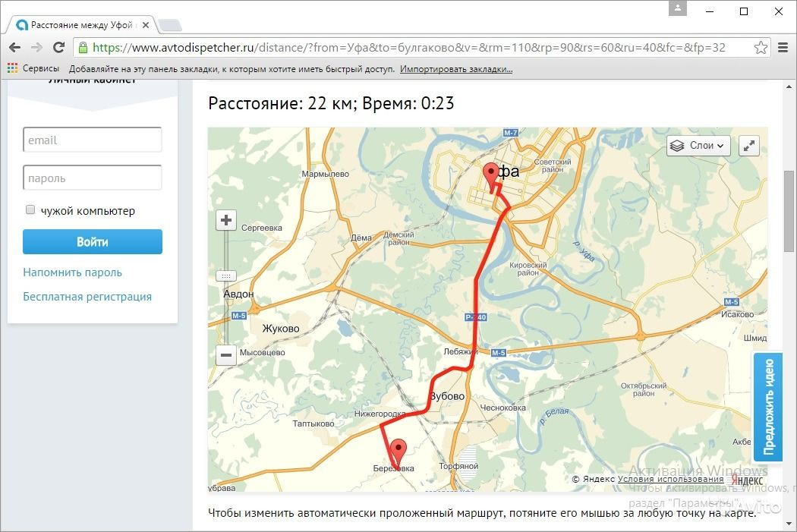The height and width of the screenshot is (532, 797).
Task: Click the Жуково label on the map
Action: tap(281, 329)
